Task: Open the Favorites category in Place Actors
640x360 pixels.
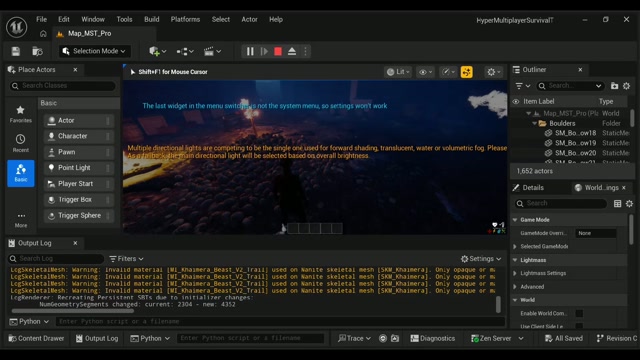Action: tap(20, 114)
